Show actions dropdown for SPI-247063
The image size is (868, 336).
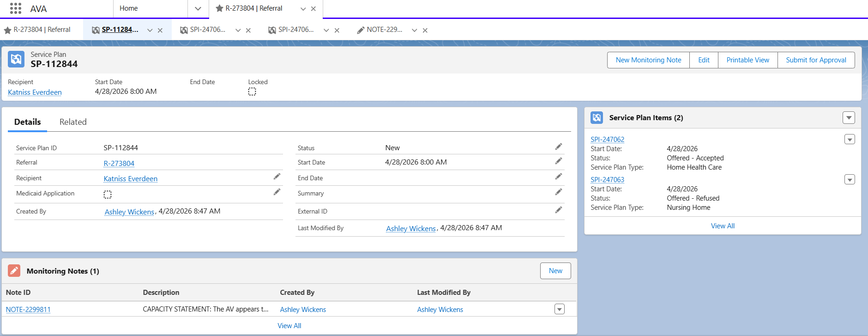click(850, 179)
